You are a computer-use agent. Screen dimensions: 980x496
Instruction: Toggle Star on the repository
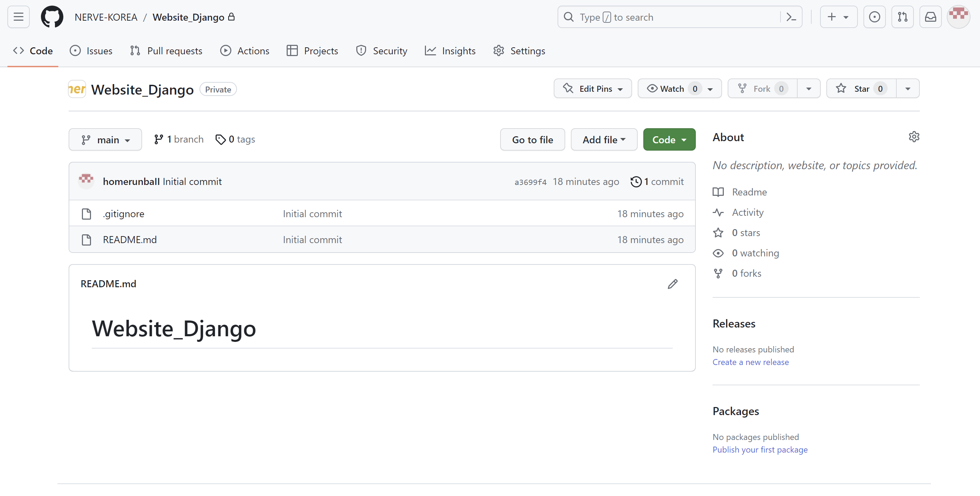(861, 89)
